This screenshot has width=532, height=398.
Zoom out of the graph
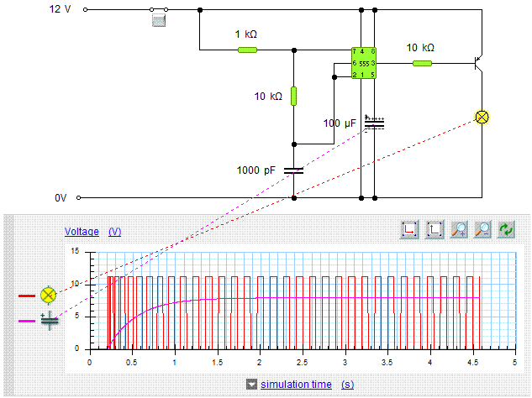pyautogui.click(x=482, y=229)
